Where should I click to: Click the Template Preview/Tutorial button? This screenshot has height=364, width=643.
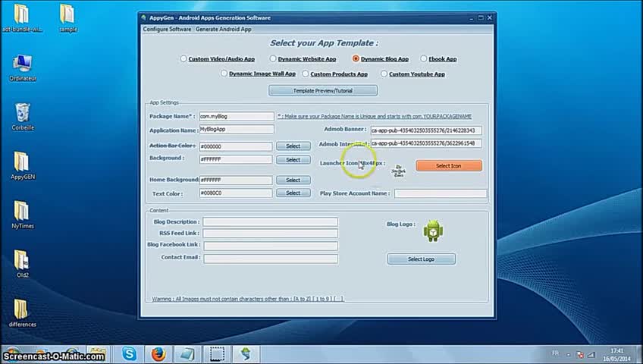323,90
